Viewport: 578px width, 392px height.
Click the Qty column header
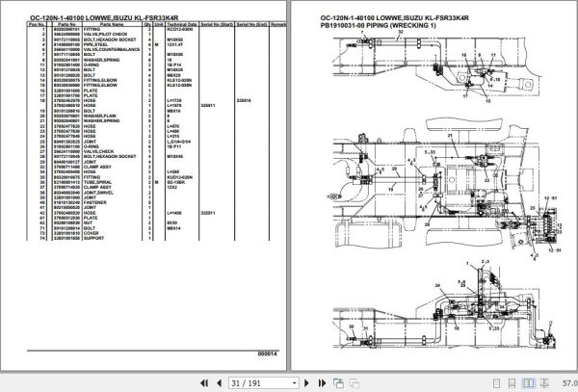coord(147,24)
